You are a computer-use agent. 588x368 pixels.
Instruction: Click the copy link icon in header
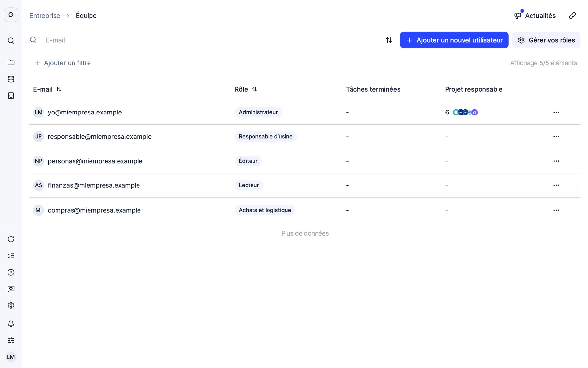pos(572,16)
